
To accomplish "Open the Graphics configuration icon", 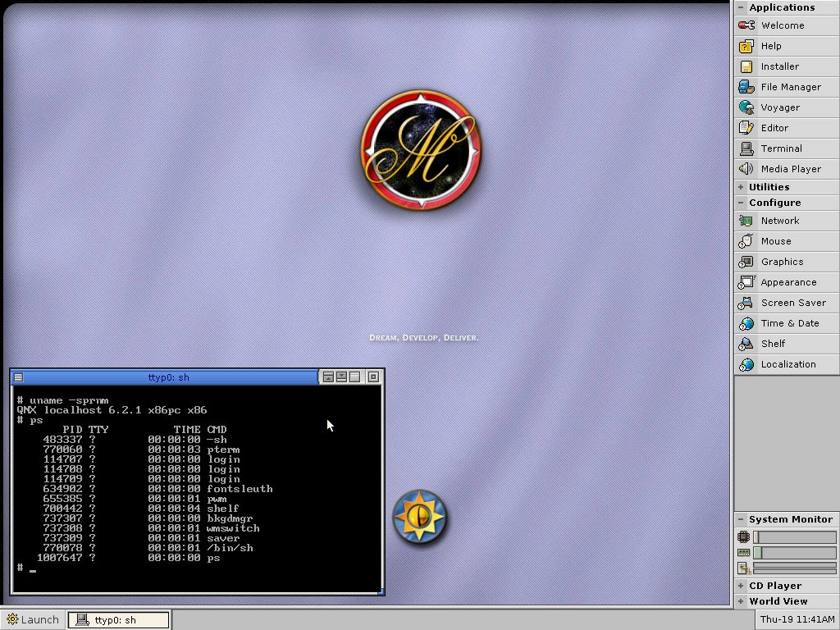I will point(746,262).
